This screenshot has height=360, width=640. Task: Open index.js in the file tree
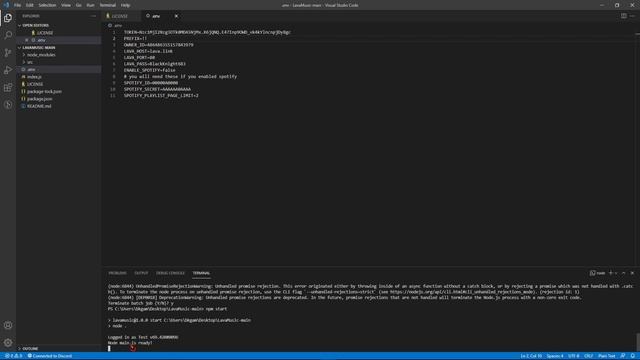(34, 77)
